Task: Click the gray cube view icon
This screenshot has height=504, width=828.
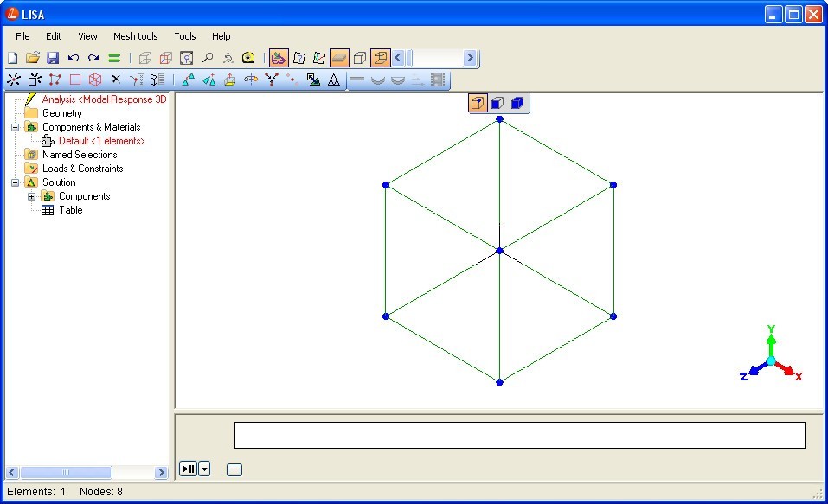Action: coord(144,58)
